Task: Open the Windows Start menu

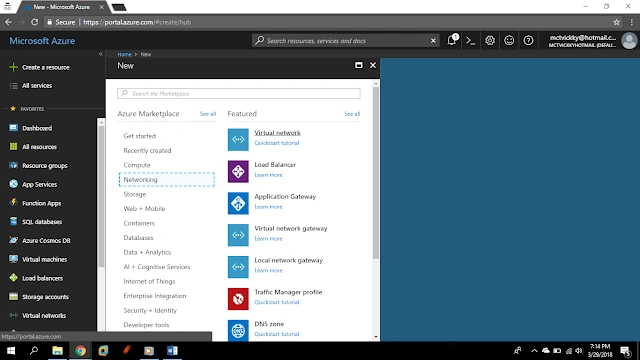Action: pos(11,351)
